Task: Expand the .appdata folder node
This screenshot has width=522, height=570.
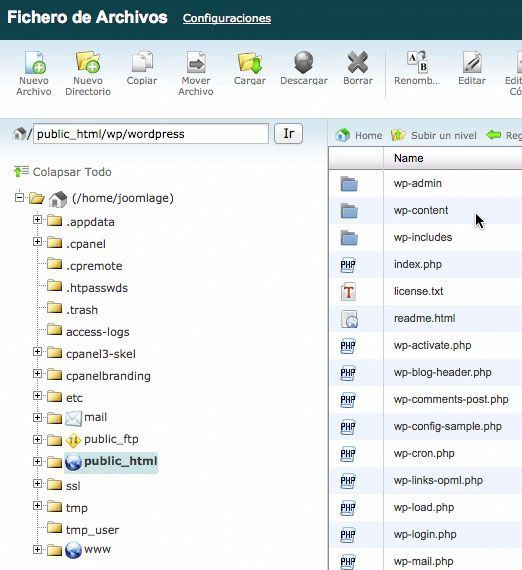Action: (x=37, y=220)
